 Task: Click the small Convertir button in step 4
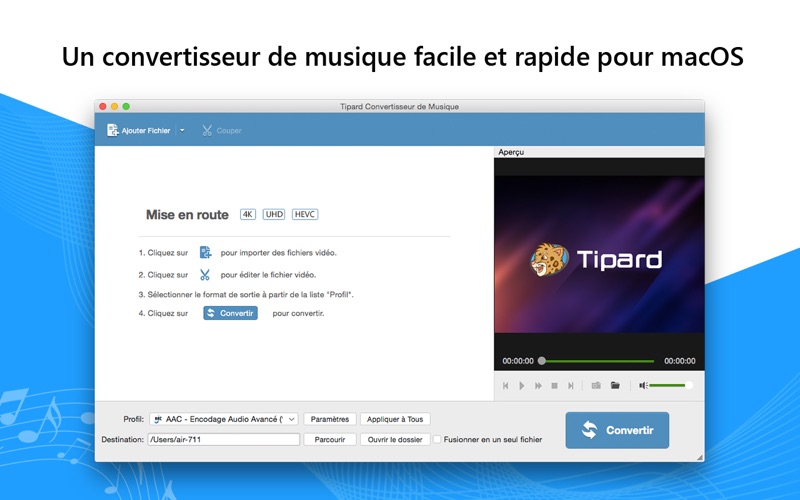[x=231, y=313]
